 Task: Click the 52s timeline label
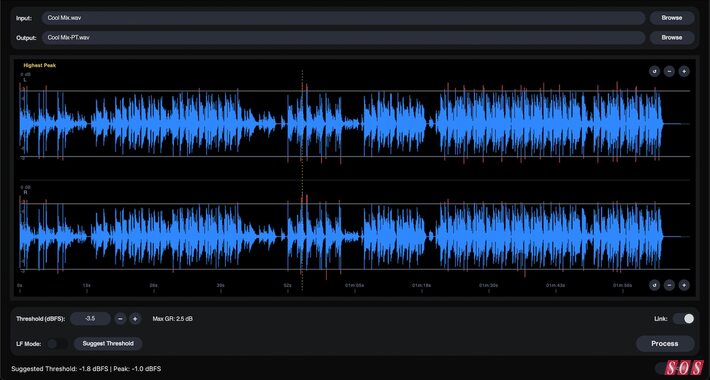(x=287, y=286)
